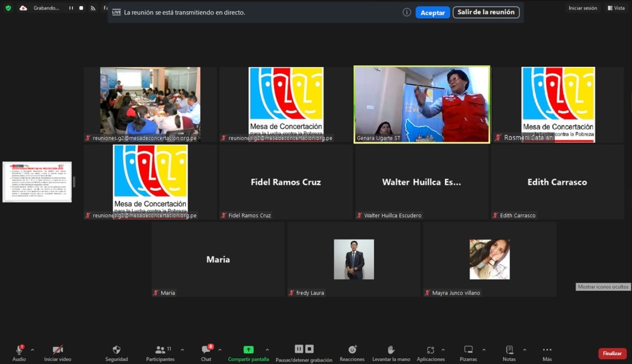The width and height of the screenshot is (632, 364).
Task: Select the shared document thumbnail
Action: [37, 182]
